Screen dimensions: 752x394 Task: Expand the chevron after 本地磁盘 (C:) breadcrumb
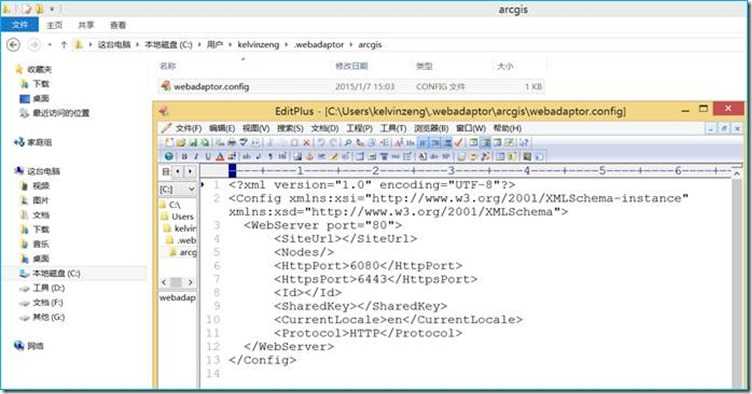click(x=200, y=45)
